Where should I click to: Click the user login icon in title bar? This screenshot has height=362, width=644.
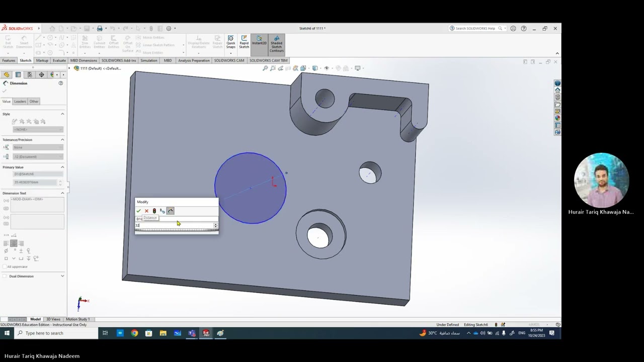point(513,28)
